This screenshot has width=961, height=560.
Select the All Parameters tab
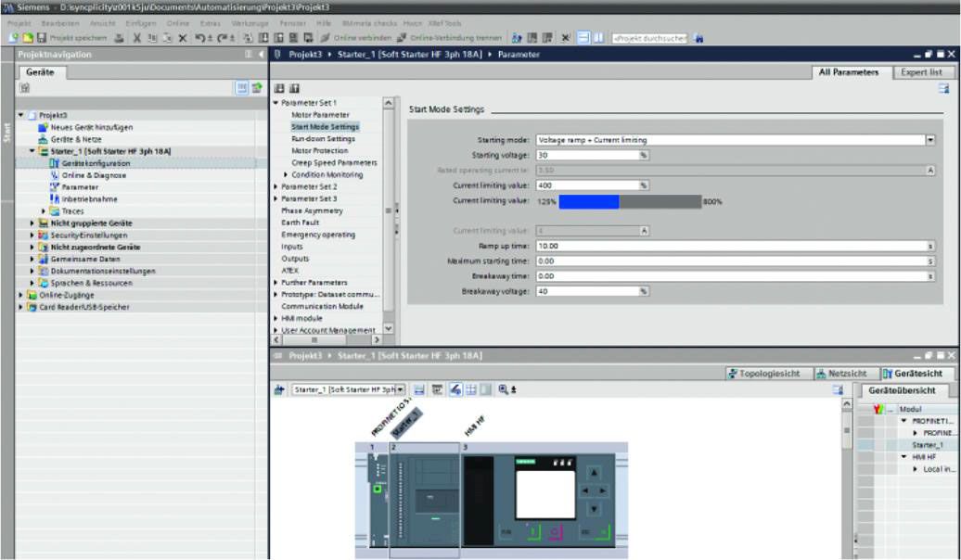pos(848,72)
